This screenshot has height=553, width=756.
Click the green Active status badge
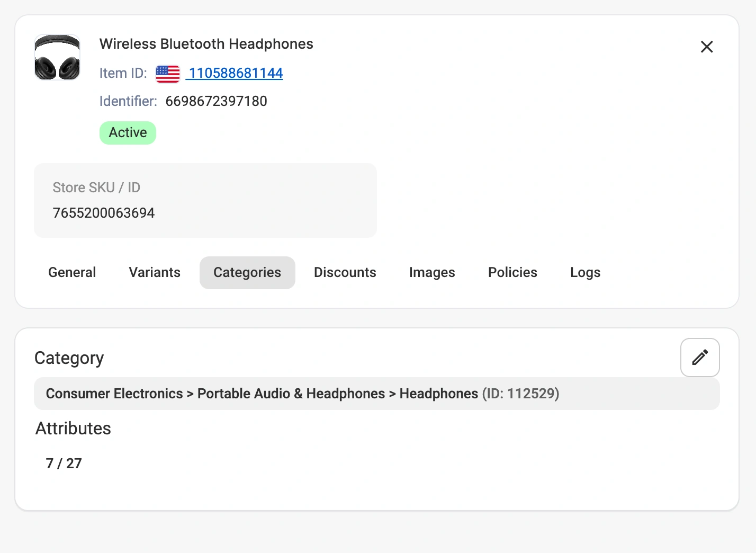point(128,132)
